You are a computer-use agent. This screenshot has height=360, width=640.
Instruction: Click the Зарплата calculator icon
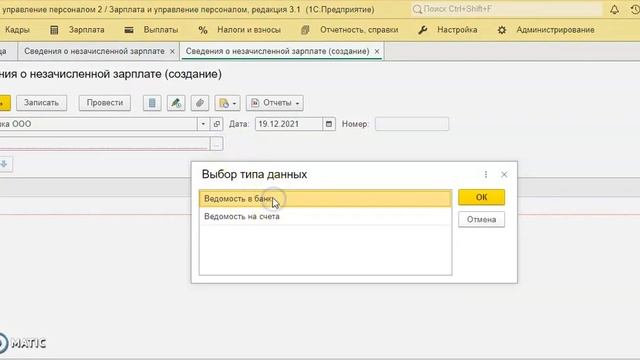pyautogui.click(x=54, y=30)
